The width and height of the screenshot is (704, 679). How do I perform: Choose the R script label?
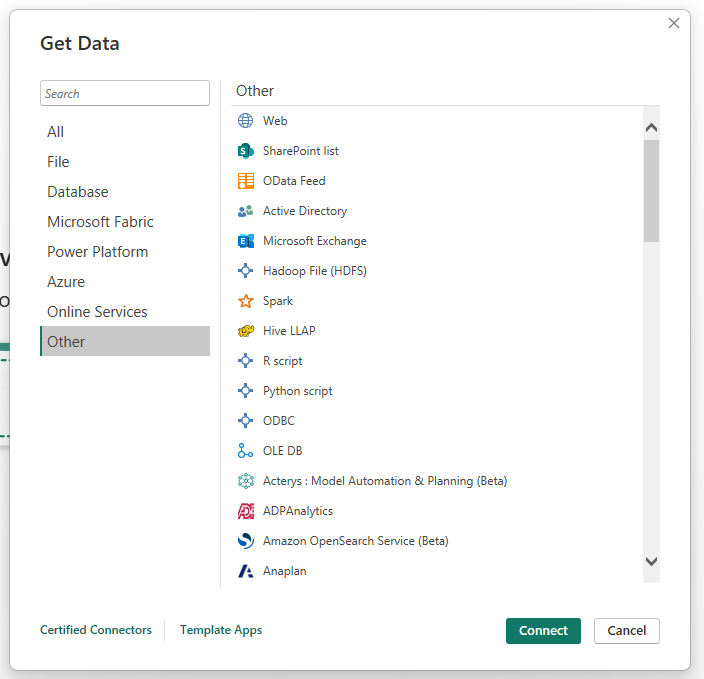pyautogui.click(x=282, y=361)
